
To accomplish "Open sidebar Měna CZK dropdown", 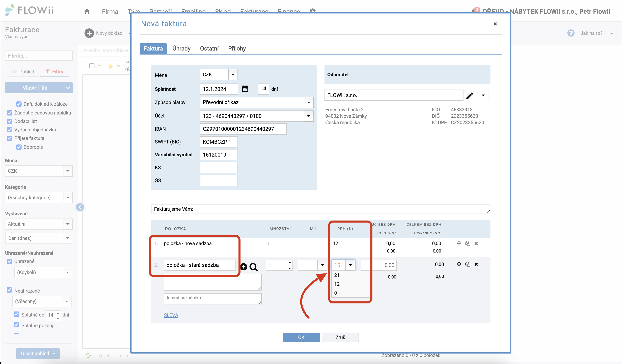I will [68, 171].
